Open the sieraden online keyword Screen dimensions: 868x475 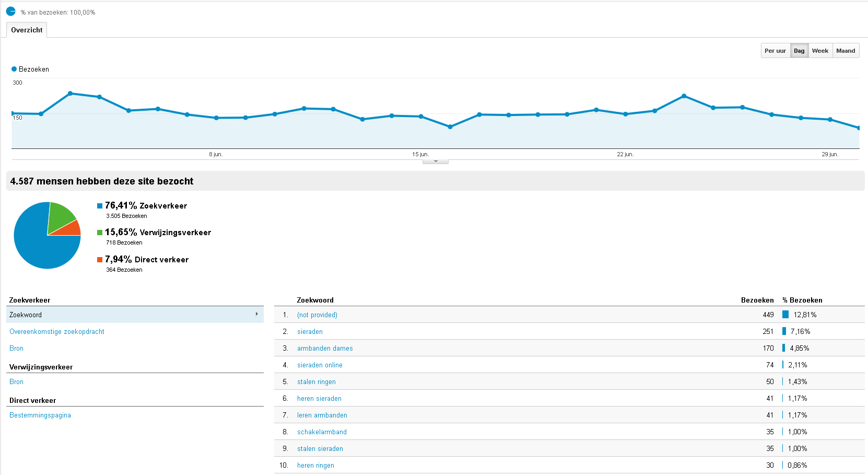point(320,365)
